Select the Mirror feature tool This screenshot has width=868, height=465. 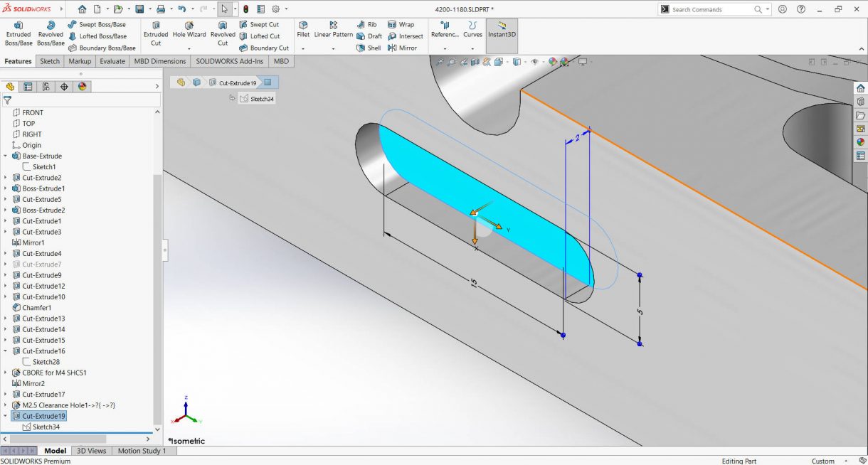pyautogui.click(x=403, y=48)
